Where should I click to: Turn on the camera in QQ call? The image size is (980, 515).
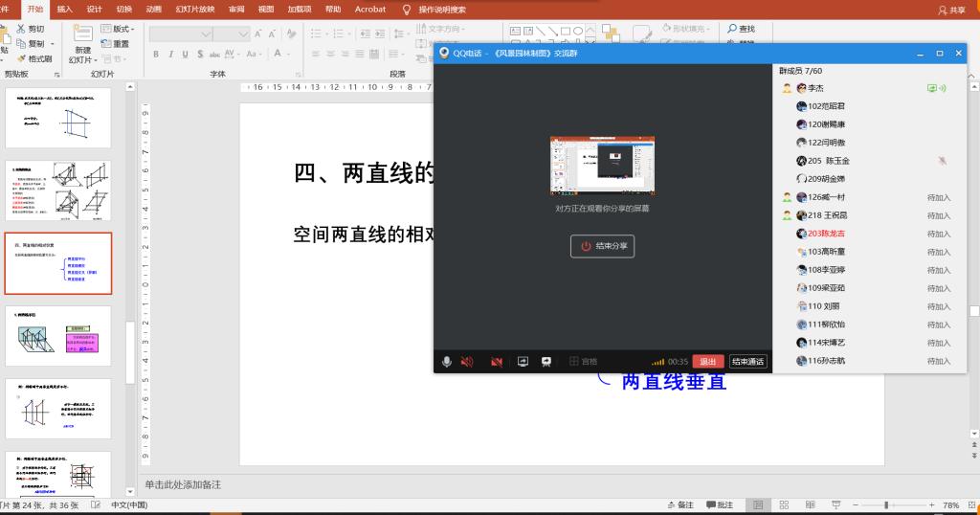coord(496,362)
